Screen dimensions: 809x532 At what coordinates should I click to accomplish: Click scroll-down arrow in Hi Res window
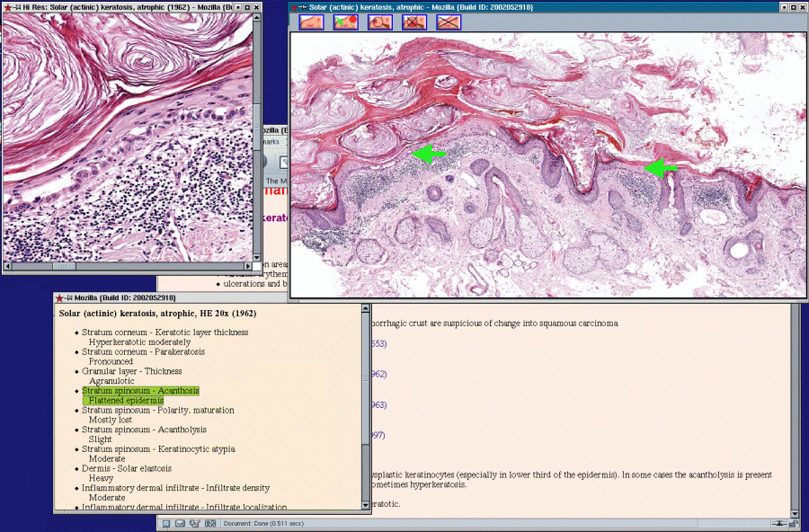coord(256,258)
